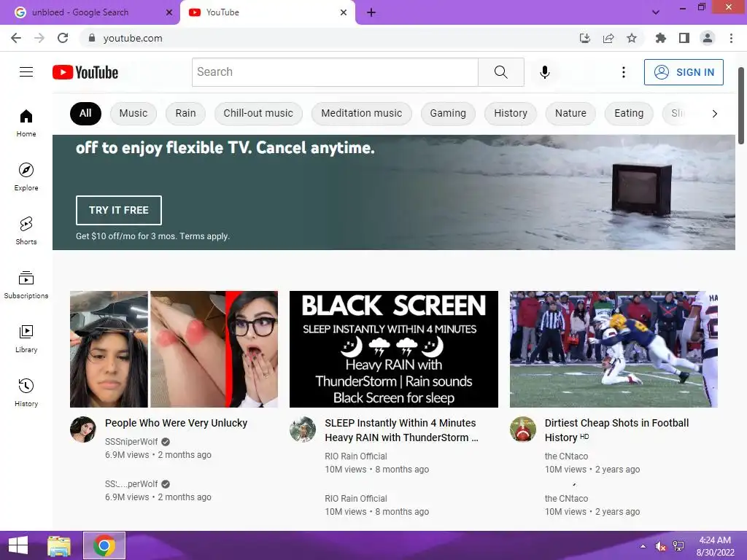The image size is (747, 560).
Task: Click page vertical scrollbar thumb
Action: [741, 106]
